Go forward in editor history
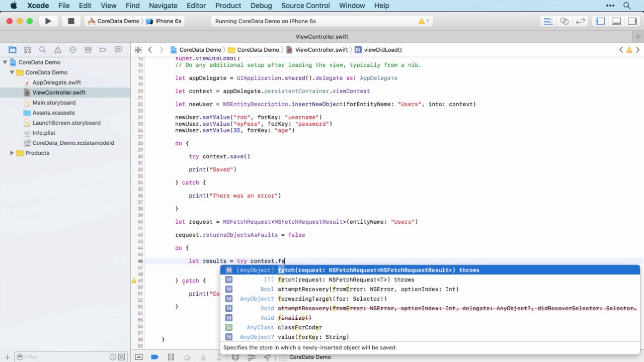The height and width of the screenshot is (362, 644). coord(161,50)
